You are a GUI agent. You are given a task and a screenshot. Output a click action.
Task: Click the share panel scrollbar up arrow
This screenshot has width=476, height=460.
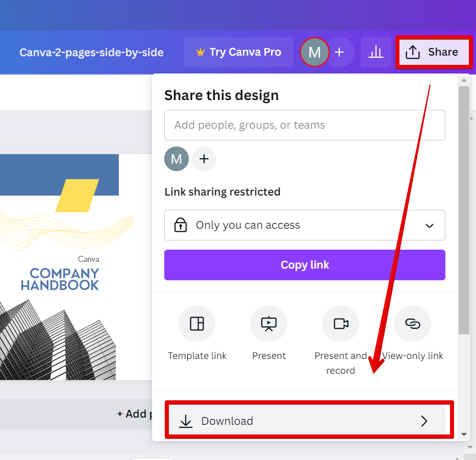coord(464,80)
